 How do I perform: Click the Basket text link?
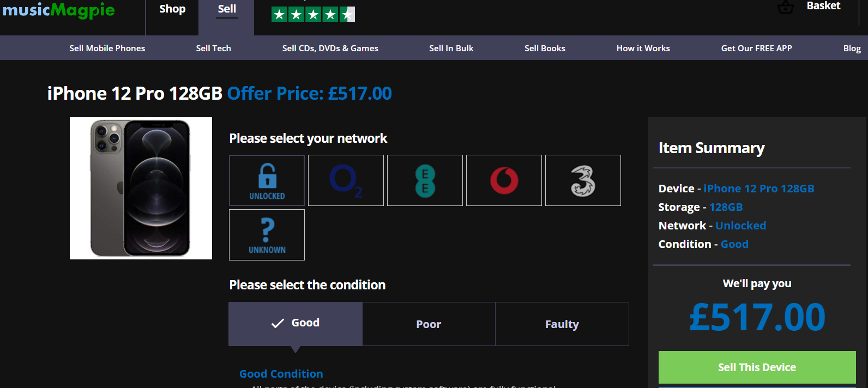pyautogui.click(x=823, y=6)
